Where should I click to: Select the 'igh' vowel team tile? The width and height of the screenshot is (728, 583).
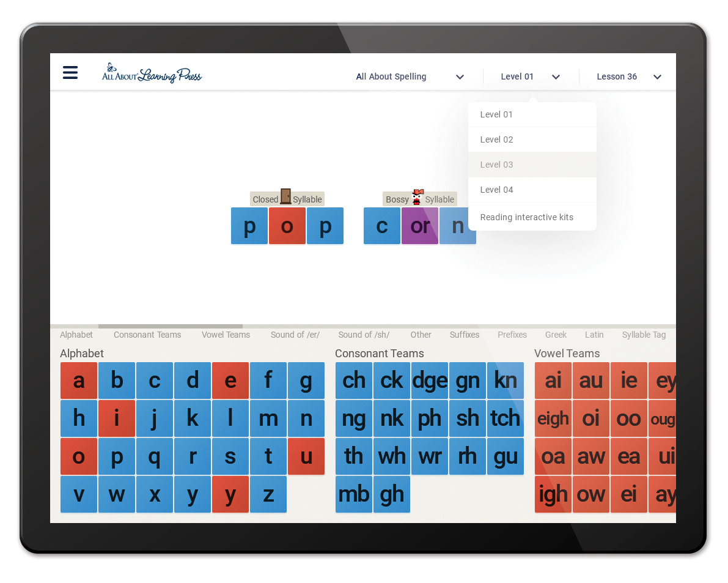(x=553, y=494)
